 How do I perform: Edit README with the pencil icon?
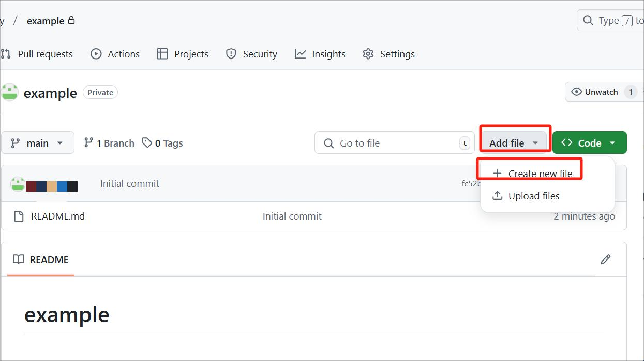[x=606, y=259]
